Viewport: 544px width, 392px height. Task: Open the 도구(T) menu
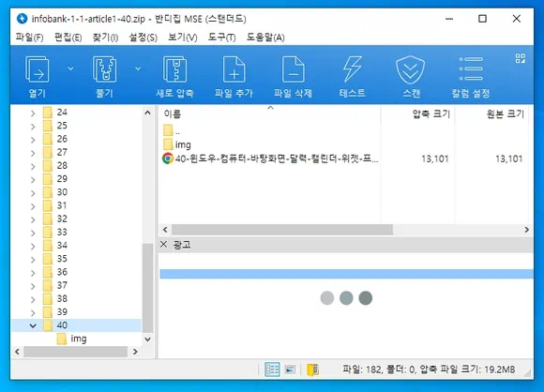(x=221, y=38)
